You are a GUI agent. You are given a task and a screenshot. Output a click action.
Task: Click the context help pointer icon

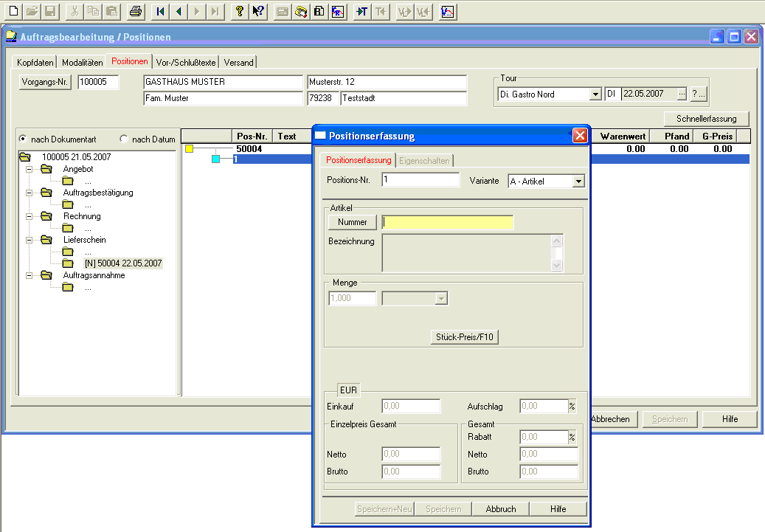(258, 11)
